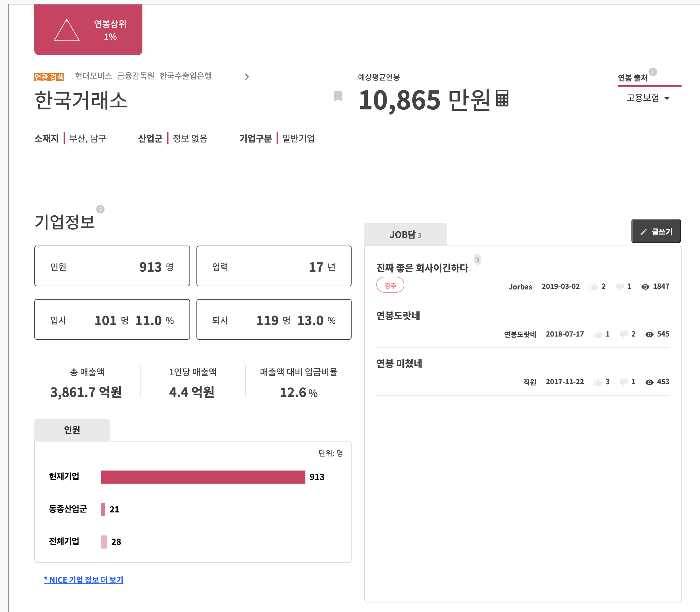Click thumbs-up on 연봉 미쳤네 post
The height and width of the screenshot is (612, 700).
point(598,382)
